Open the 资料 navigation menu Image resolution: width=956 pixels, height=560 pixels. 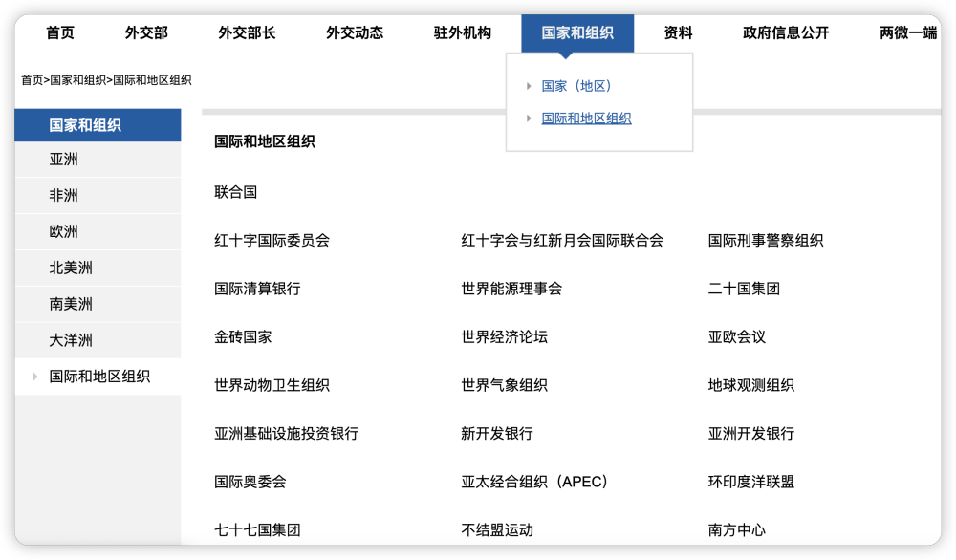click(x=676, y=32)
